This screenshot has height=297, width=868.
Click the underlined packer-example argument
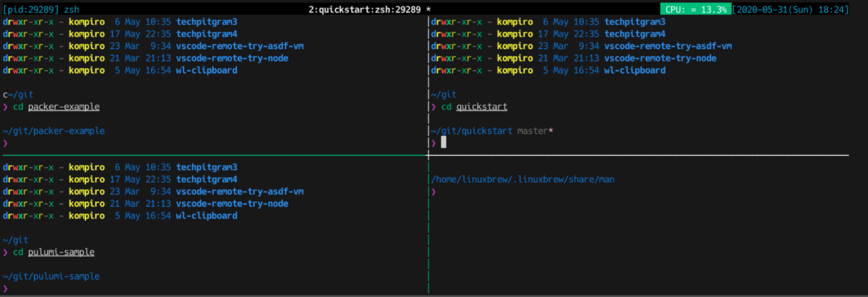(64, 107)
